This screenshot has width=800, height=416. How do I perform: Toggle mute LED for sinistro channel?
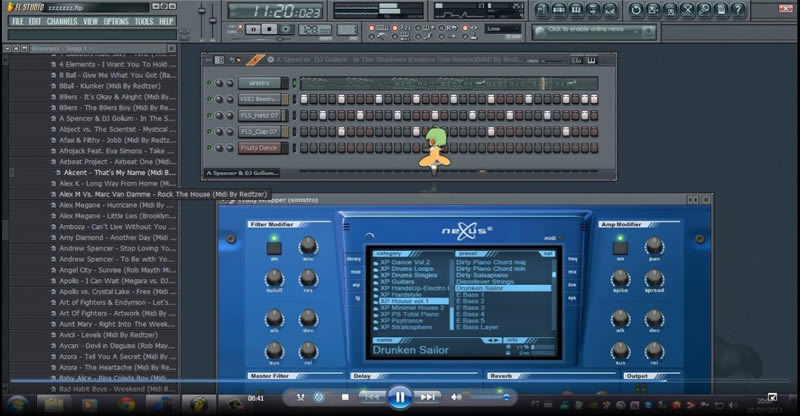click(209, 83)
